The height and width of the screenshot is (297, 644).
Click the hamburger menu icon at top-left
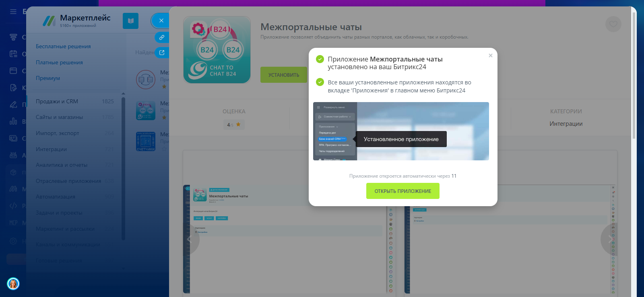point(13,12)
